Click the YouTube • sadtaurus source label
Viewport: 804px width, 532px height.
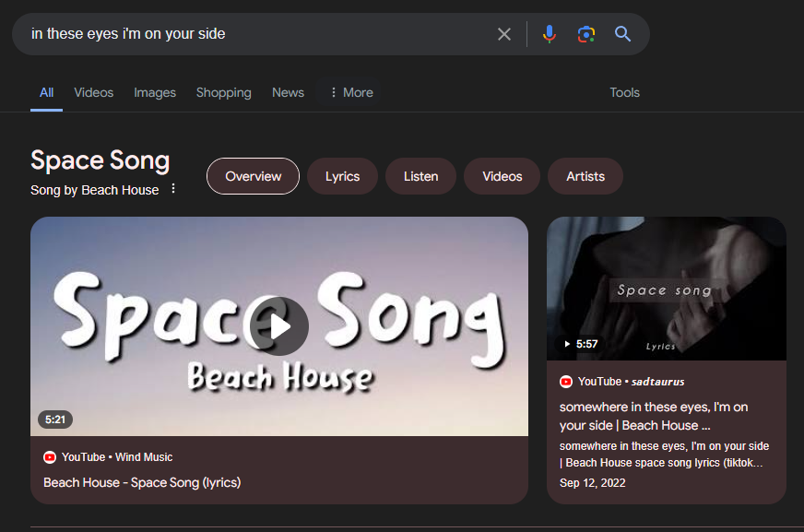point(632,382)
